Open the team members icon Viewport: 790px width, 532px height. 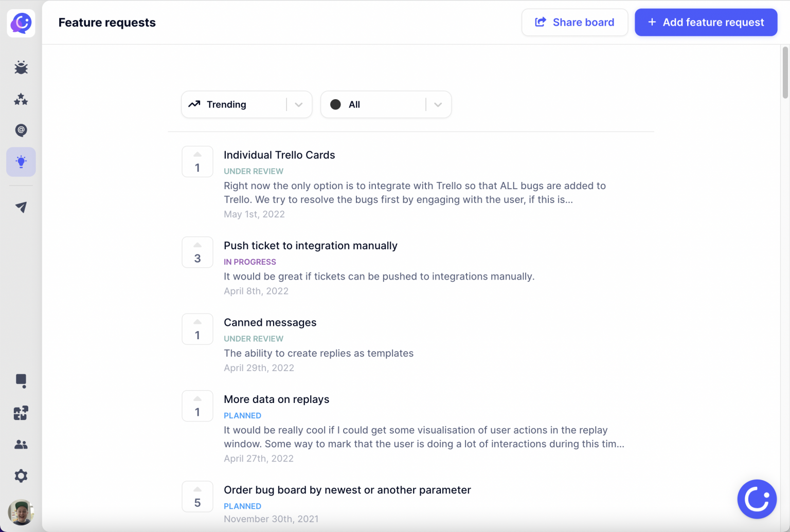[21, 445]
